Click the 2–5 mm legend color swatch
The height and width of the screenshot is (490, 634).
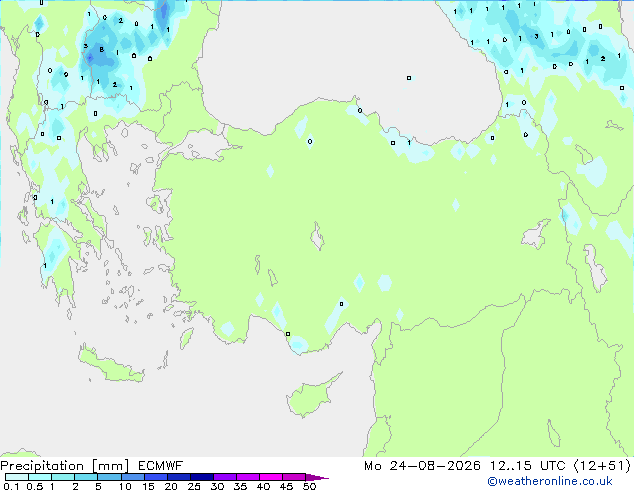[86, 477]
